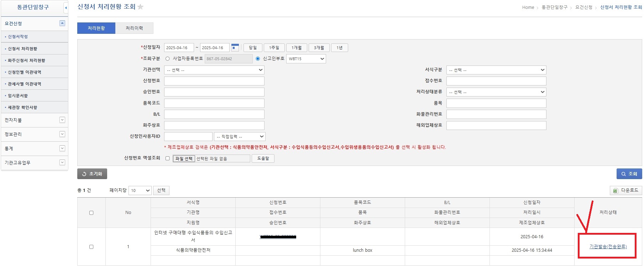Click the 식품의약품안전처 agency cell
The image size is (644, 266).
click(x=193, y=250)
